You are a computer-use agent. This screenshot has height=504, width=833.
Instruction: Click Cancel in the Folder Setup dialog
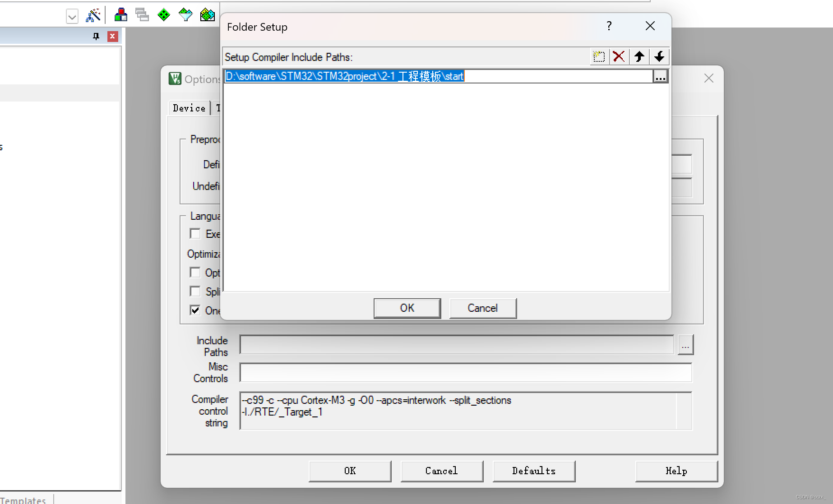click(483, 308)
